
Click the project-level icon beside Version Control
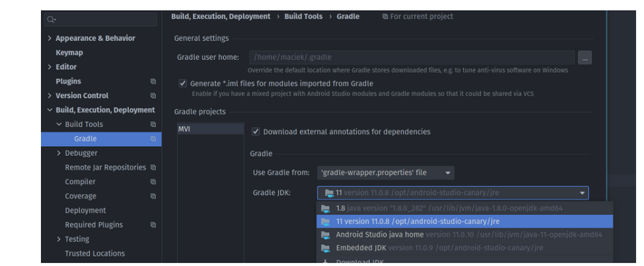point(153,96)
